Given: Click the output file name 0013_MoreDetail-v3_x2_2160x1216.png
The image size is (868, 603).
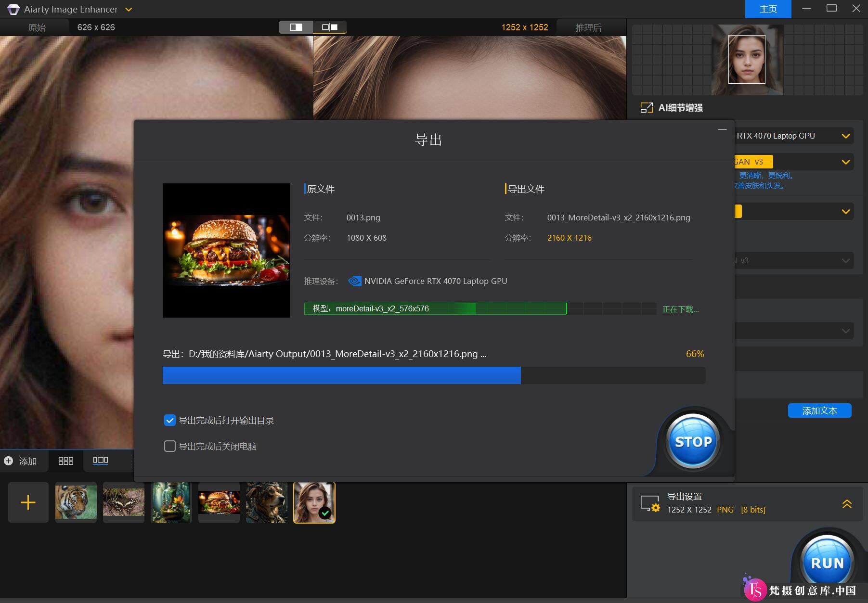Looking at the screenshot, I should pos(619,218).
